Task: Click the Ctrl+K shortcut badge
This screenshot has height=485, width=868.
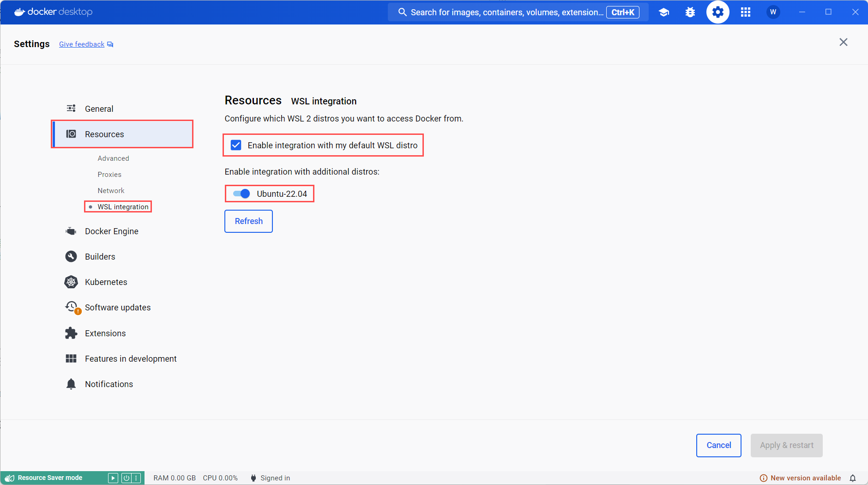Action: (x=623, y=12)
